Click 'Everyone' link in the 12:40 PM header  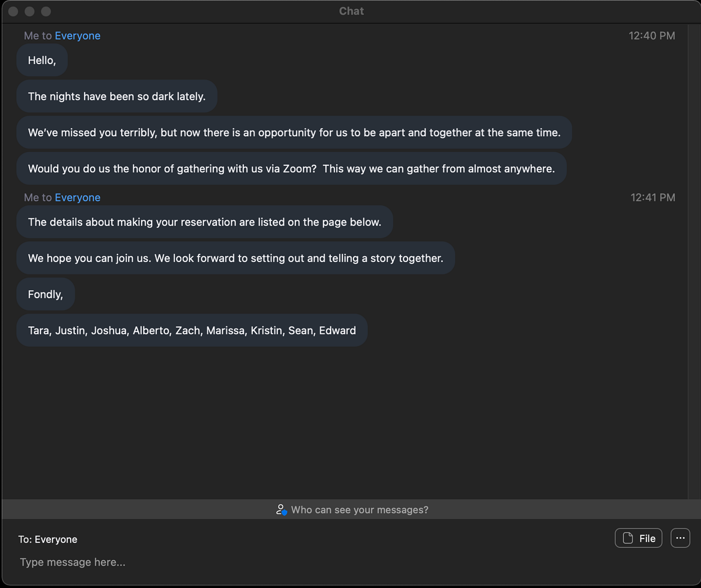78,36
